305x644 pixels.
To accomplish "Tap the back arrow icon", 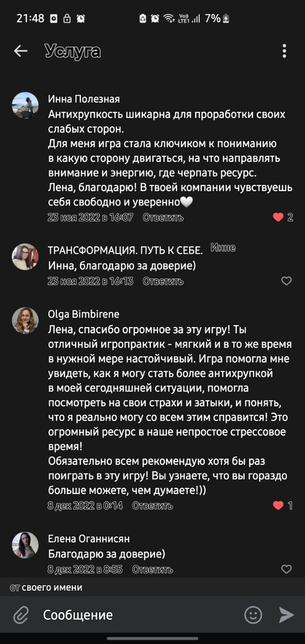I will pos(21,51).
